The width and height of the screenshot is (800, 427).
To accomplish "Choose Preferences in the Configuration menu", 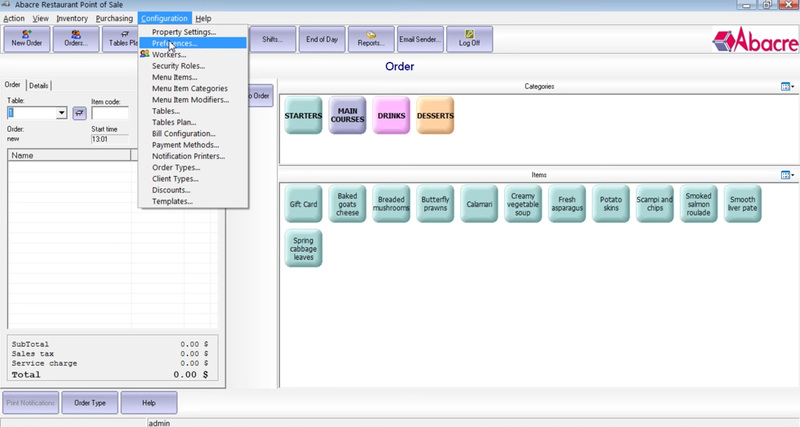I will (x=193, y=43).
